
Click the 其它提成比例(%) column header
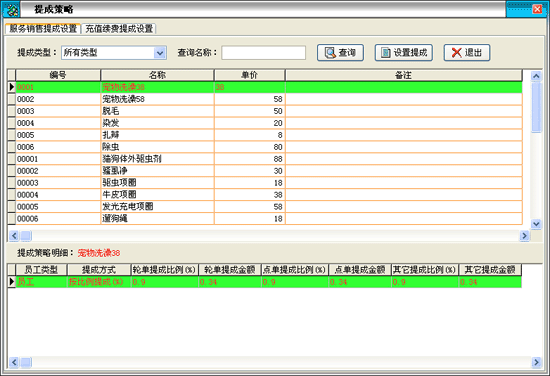click(425, 270)
